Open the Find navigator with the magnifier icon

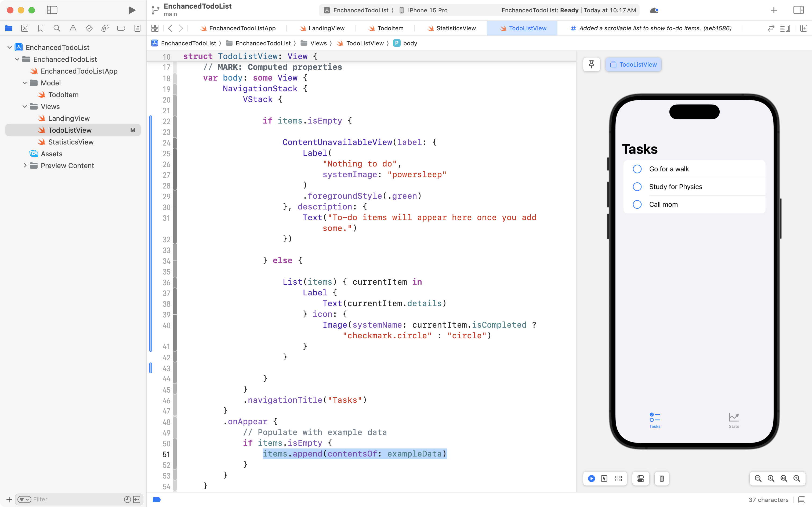[57, 28]
